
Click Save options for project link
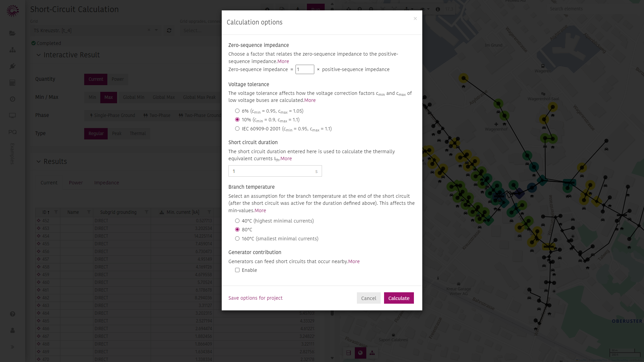(x=255, y=298)
